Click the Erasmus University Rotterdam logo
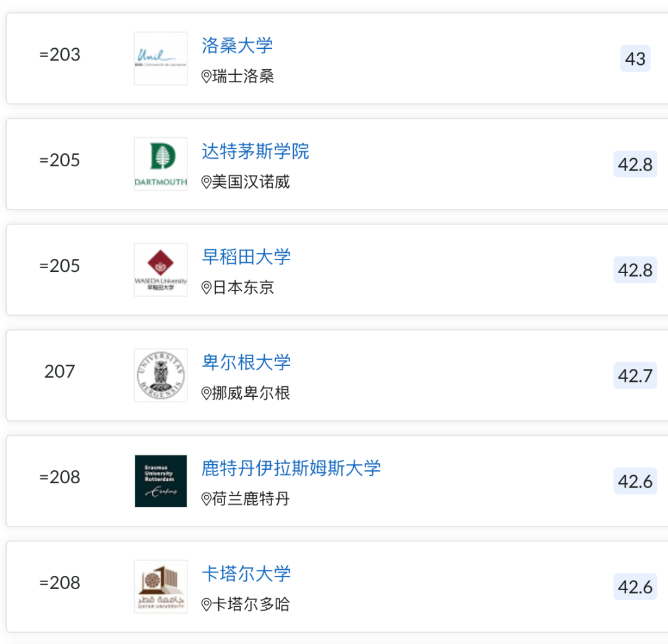Image resolution: width=668 pixels, height=644 pixels. pos(161,481)
